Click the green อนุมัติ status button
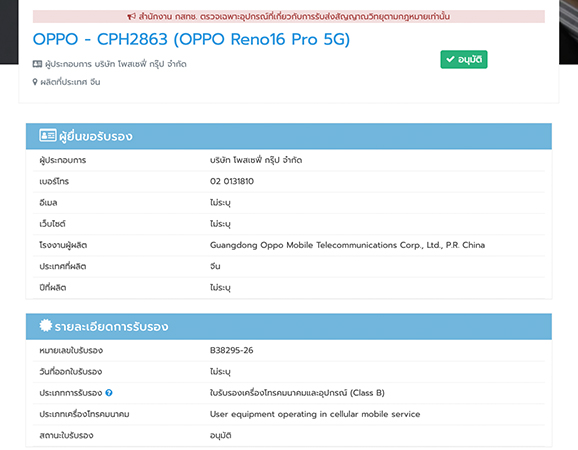Image resolution: width=578 pixels, height=450 pixels. click(464, 59)
